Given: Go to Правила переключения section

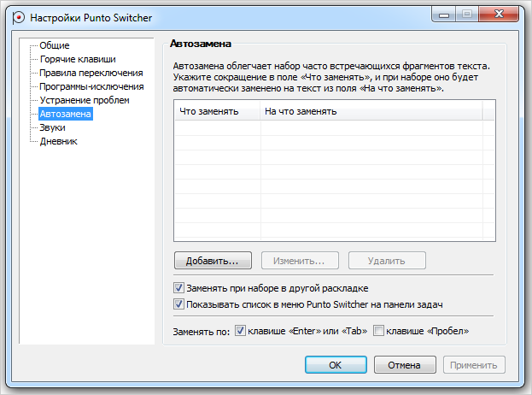Looking at the screenshot, I should 91,73.
